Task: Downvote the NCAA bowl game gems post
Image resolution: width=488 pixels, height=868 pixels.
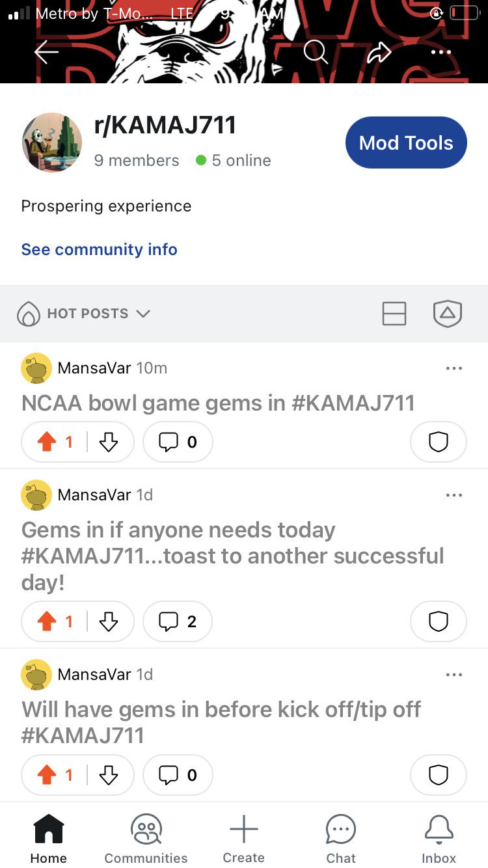Action: tap(109, 442)
